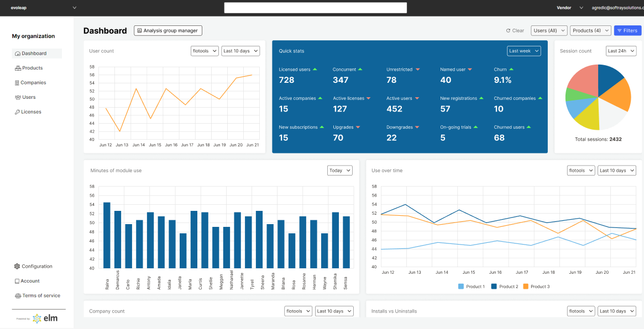Click the search field in the top bar
644x329 pixels.
coord(315,8)
